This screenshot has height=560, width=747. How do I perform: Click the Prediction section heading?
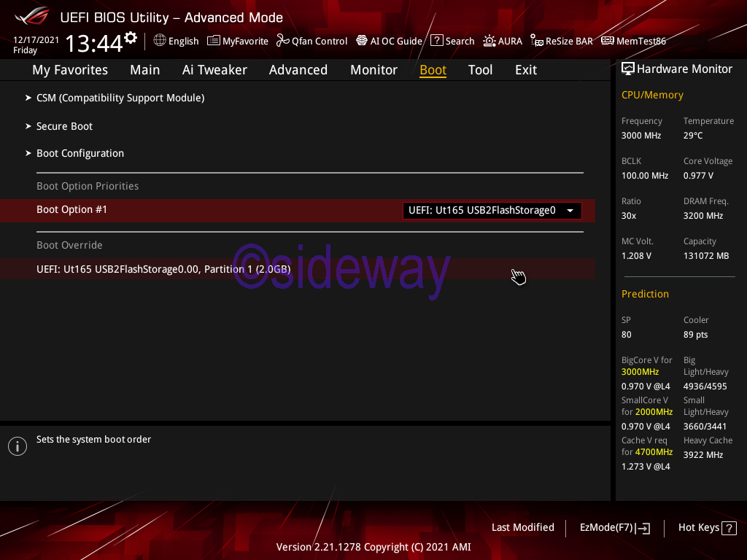(645, 294)
